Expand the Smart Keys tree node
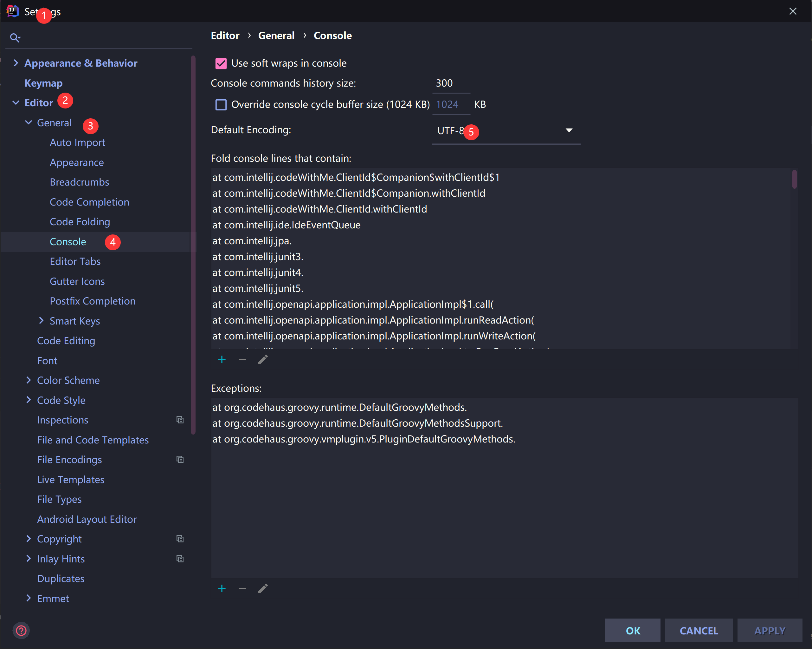Image resolution: width=812 pixels, height=649 pixels. pos(41,321)
